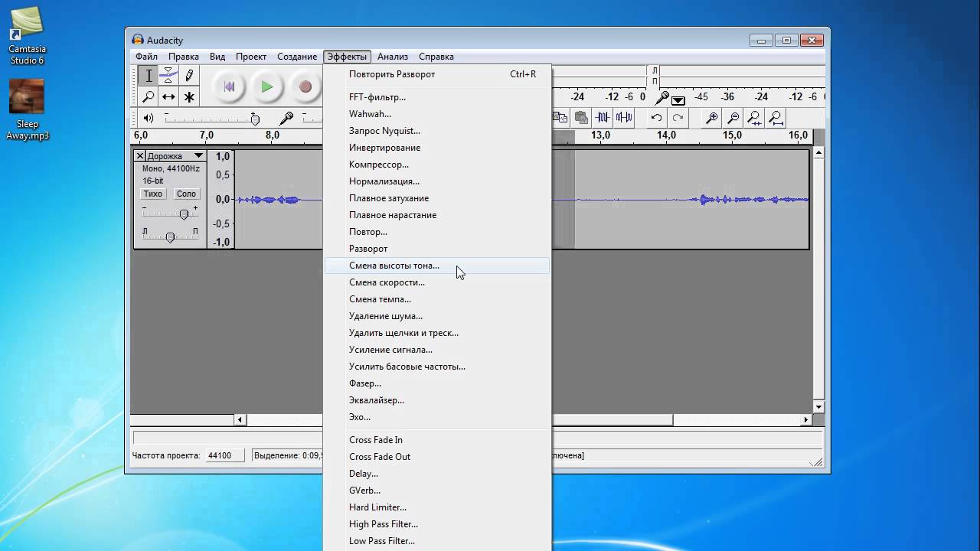Click vertical scrollbar down arrow
Viewport: 980px width, 551px height.
click(x=818, y=407)
